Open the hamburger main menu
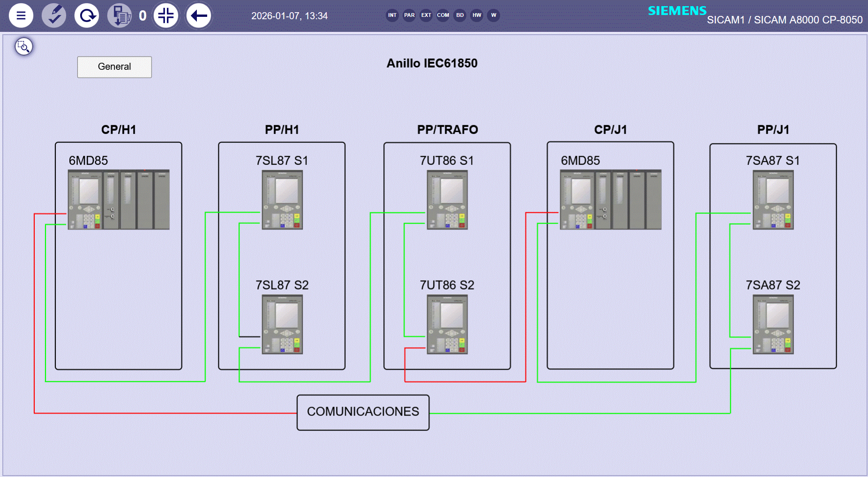868x477 pixels. pyautogui.click(x=21, y=15)
